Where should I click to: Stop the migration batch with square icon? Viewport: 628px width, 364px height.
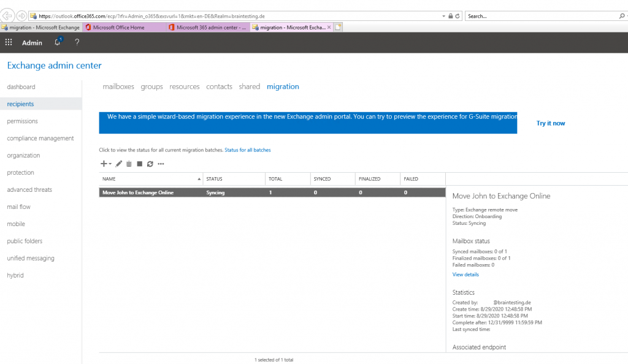coord(139,164)
